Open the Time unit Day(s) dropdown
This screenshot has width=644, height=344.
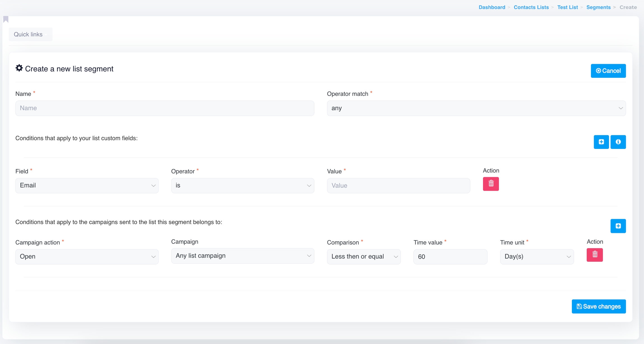pyautogui.click(x=537, y=257)
